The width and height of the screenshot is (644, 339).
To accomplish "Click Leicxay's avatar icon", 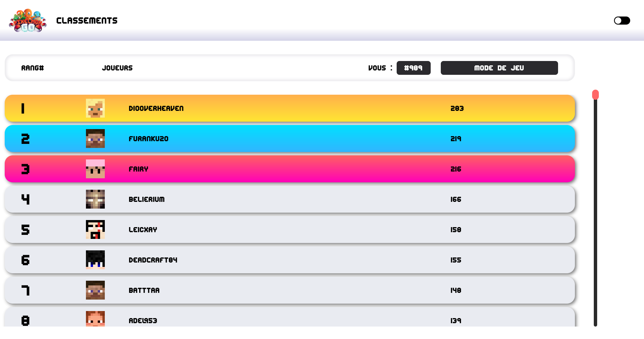I will [x=95, y=229].
